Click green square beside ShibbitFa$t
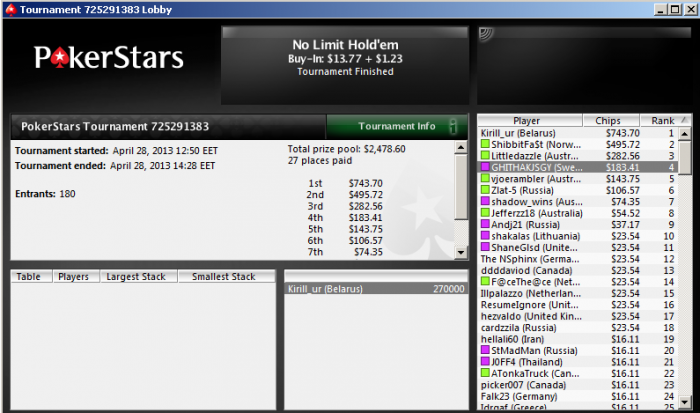 [485, 144]
